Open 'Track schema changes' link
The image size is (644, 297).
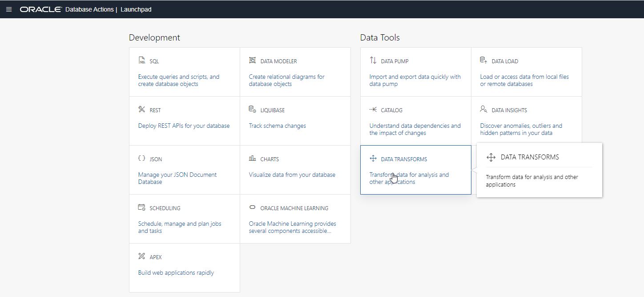pos(277,126)
